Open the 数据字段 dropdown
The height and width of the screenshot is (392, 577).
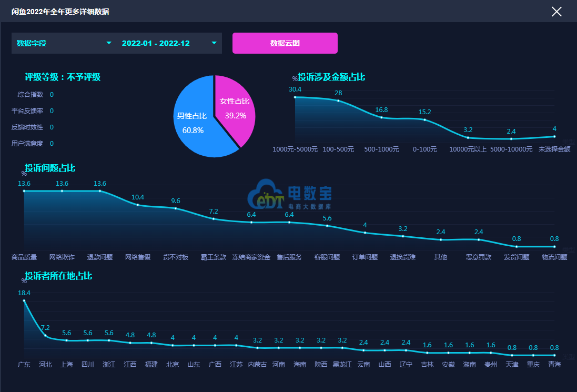(x=64, y=43)
